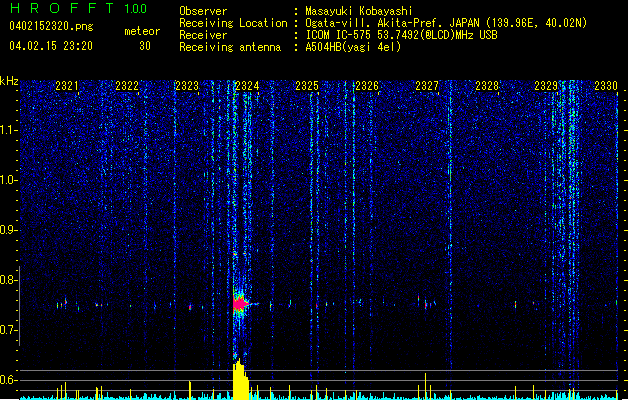The height and width of the screenshot is (400, 629).
Task: Click the 2328 time marker
Action: click(487, 86)
